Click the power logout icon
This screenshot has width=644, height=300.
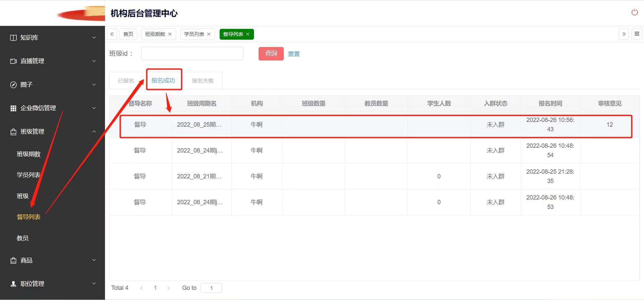(x=635, y=12)
